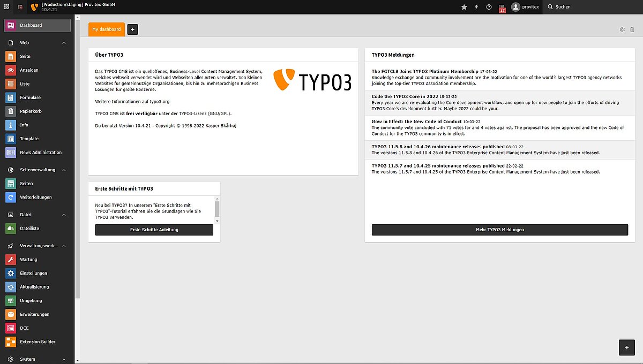The width and height of the screenshot is (643, 364).
Task: Open the Extension Builder module
Action: coord(37,342)
